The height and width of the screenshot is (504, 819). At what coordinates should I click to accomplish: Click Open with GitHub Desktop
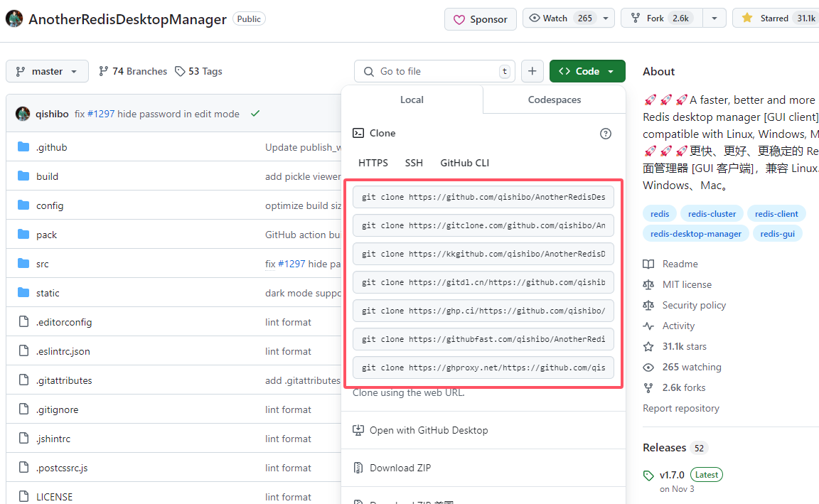428,430
